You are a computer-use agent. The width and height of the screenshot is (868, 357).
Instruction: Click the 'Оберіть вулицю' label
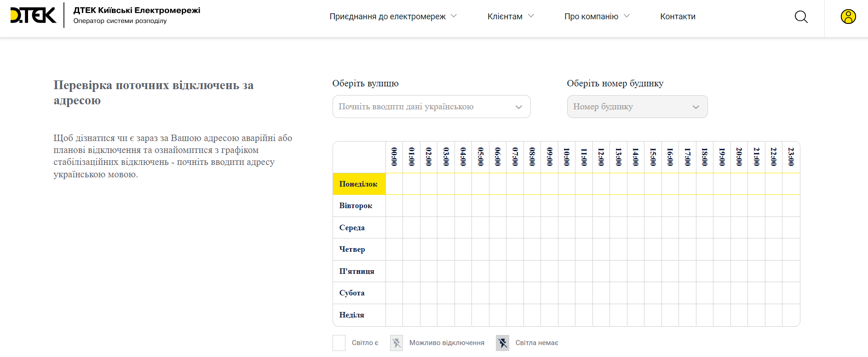[366, 84]
